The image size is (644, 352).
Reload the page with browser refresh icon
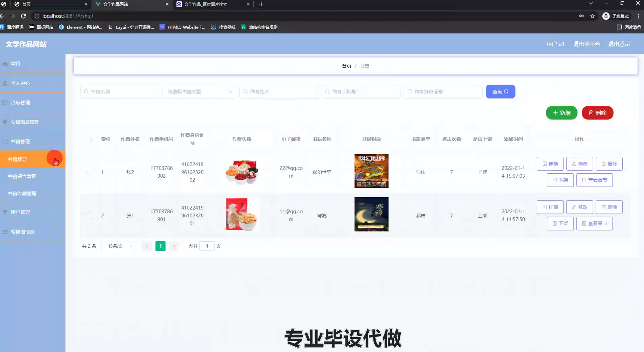point(23,16)
